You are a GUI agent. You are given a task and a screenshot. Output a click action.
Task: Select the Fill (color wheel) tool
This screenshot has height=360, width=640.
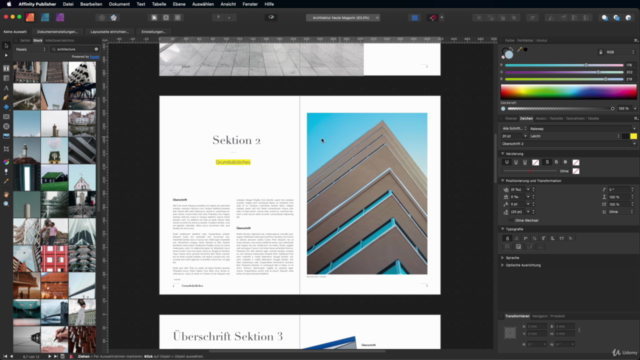point(6,162)
